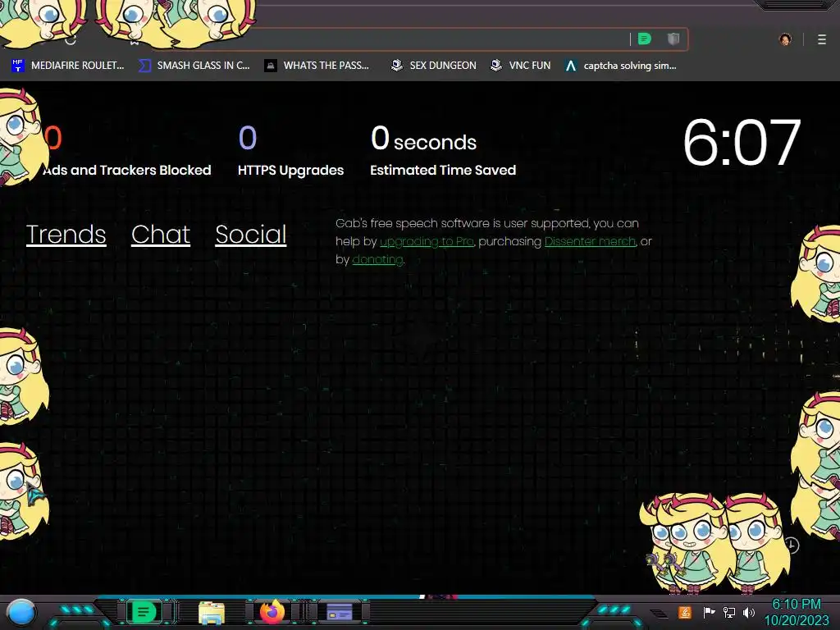Open the network tray icon
This screenshot has height=630, width=840.
click(x=729, y=612)
